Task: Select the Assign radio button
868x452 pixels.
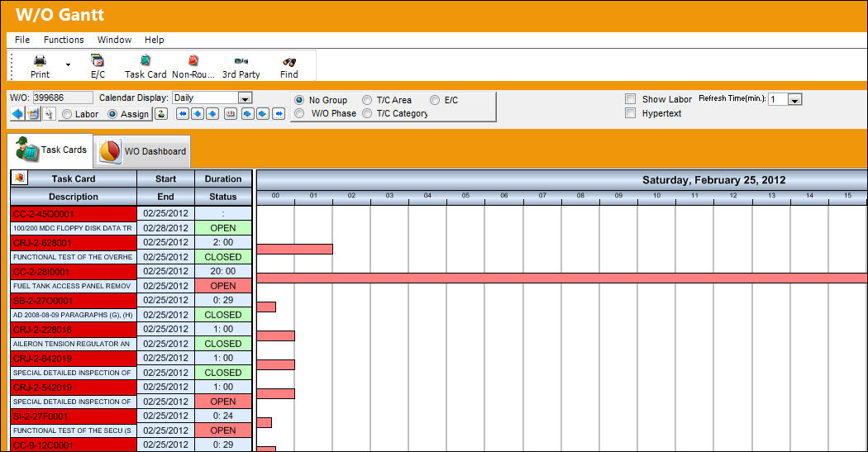Action: (x=112, y=114)
